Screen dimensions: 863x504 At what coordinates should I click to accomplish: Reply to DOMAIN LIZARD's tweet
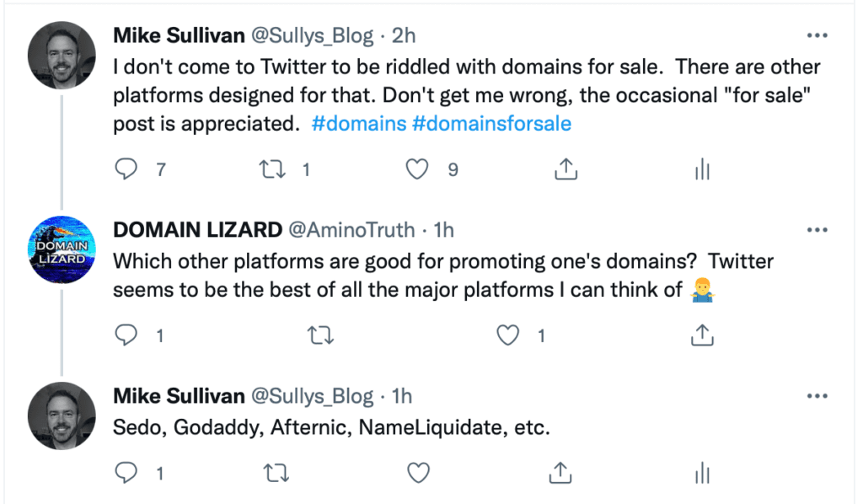coord(126,335)
